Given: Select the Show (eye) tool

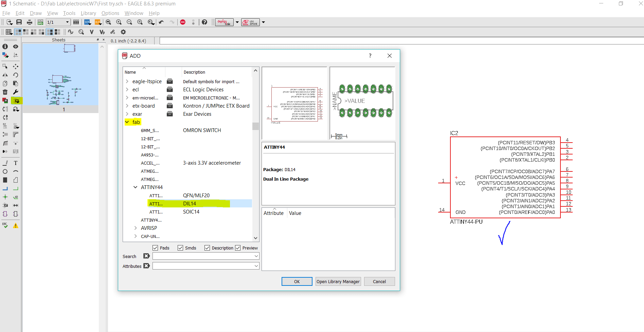Looking at the screenshot, I should [x=16, y=47].
